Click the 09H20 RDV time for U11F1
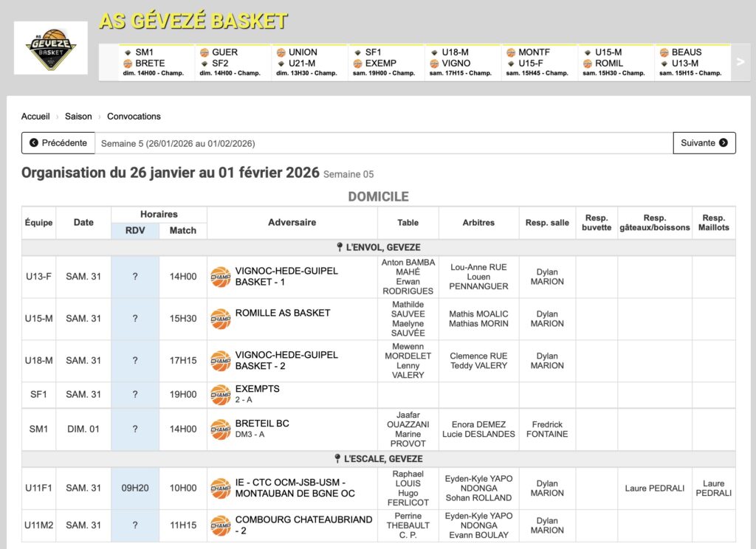 click(135, 488)
